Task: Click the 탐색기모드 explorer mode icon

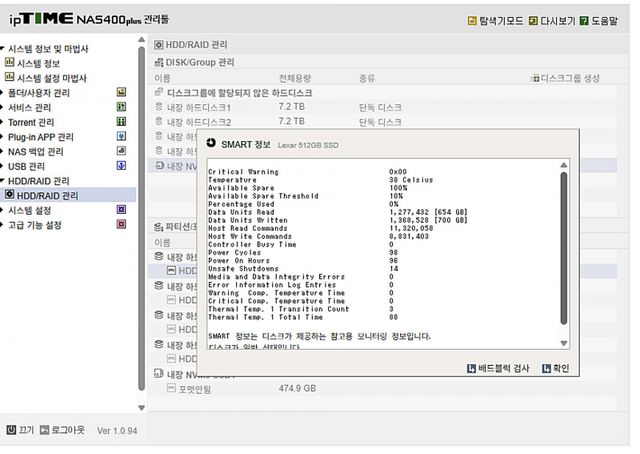Action: (472, 20)
